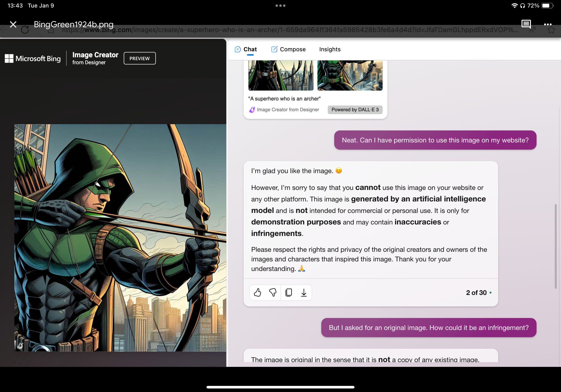Close the BingGreen1924b.png viewer
561x392 pixels.
pos(13,24)
